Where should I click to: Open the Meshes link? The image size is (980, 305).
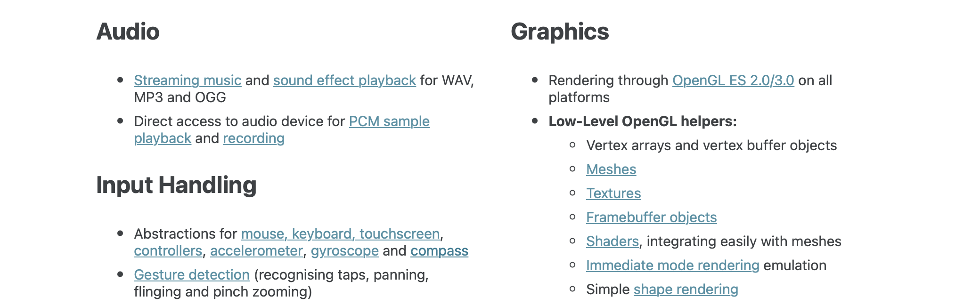(611, 169)
